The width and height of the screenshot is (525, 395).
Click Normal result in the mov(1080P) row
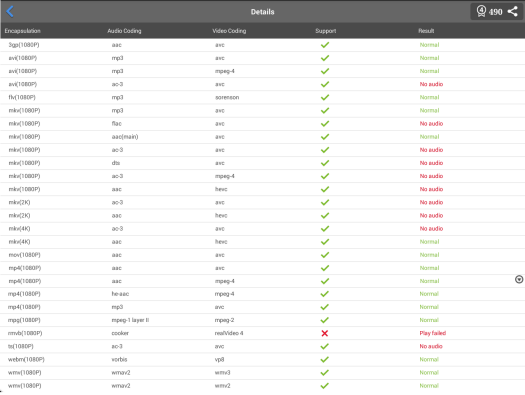(x=429, y=255)
